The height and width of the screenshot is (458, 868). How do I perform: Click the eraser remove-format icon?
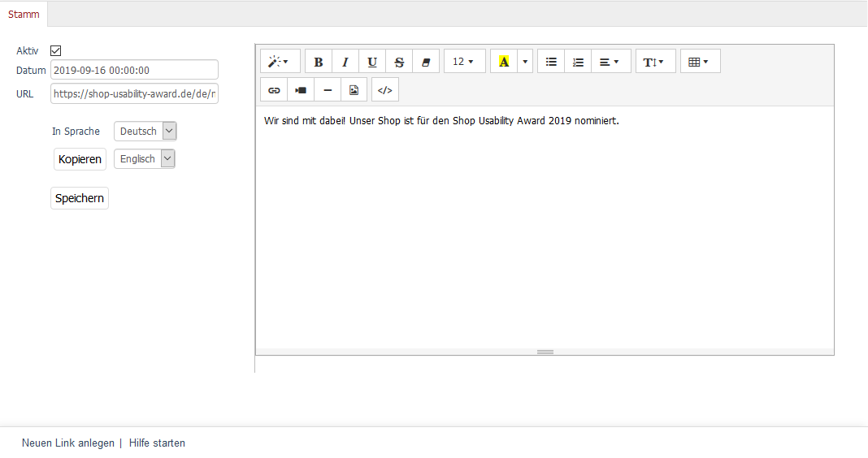click(x=426, y=62)
